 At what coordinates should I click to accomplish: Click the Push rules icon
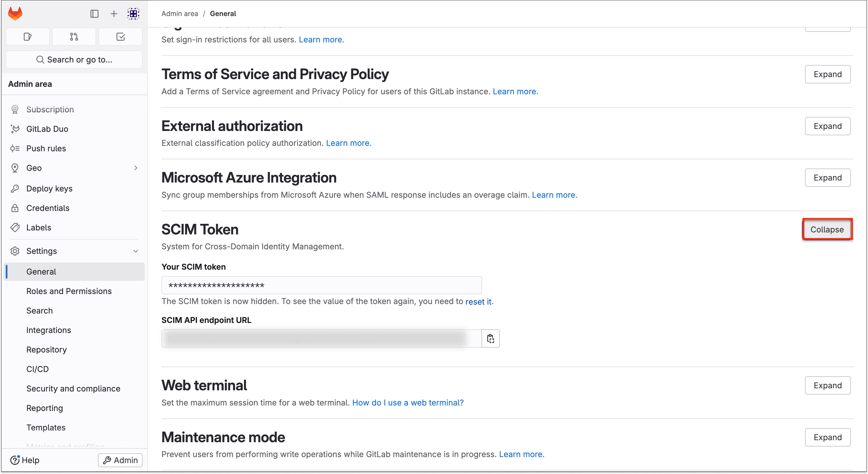[x=15, y=148]
